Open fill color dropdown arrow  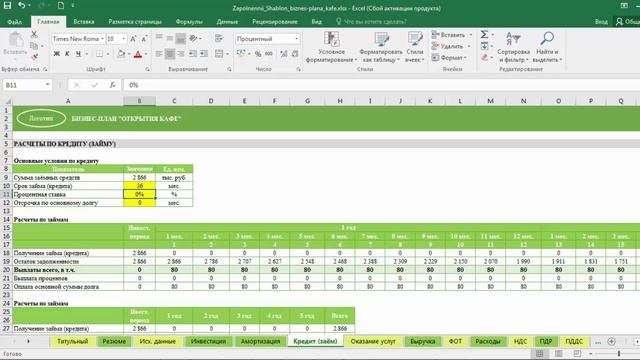pyautogui.click(x=129, y=54)
